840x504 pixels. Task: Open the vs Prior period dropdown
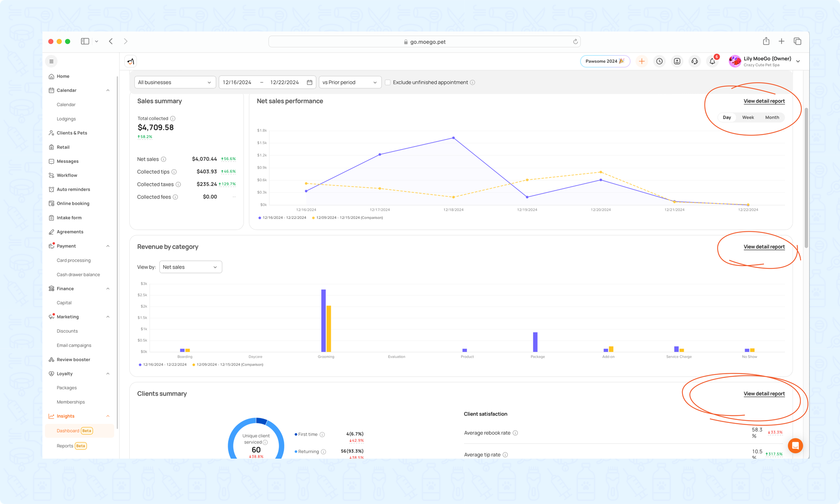click(x=350, y=82)
